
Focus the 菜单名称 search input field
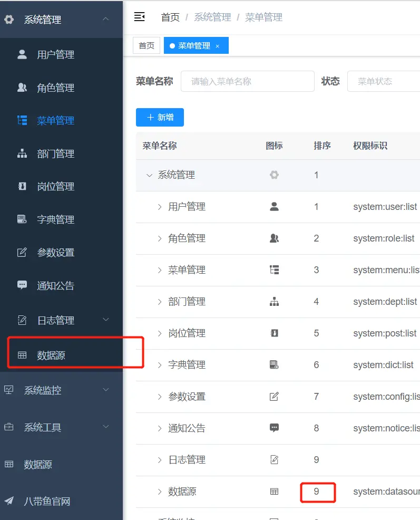247,81
